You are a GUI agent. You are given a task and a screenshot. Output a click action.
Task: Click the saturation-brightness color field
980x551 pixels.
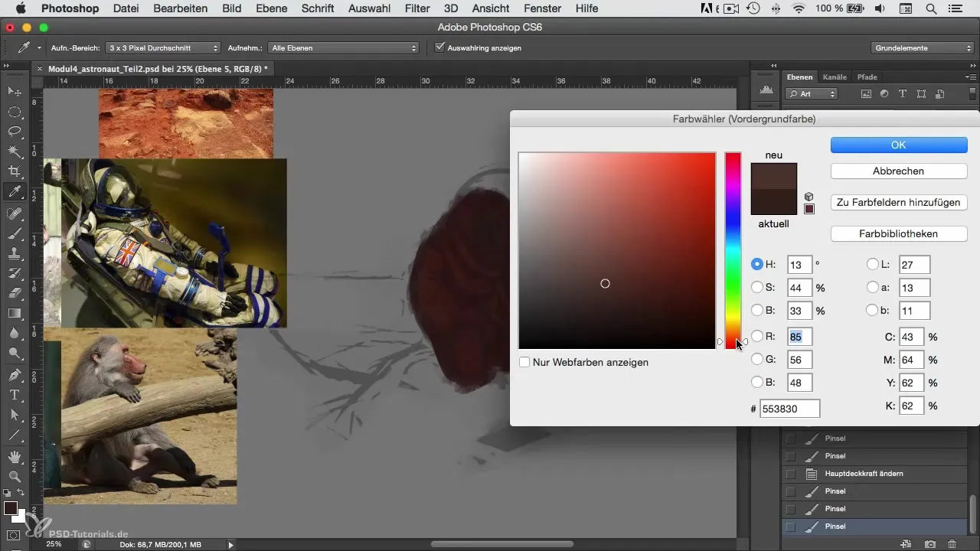(617, 250)
